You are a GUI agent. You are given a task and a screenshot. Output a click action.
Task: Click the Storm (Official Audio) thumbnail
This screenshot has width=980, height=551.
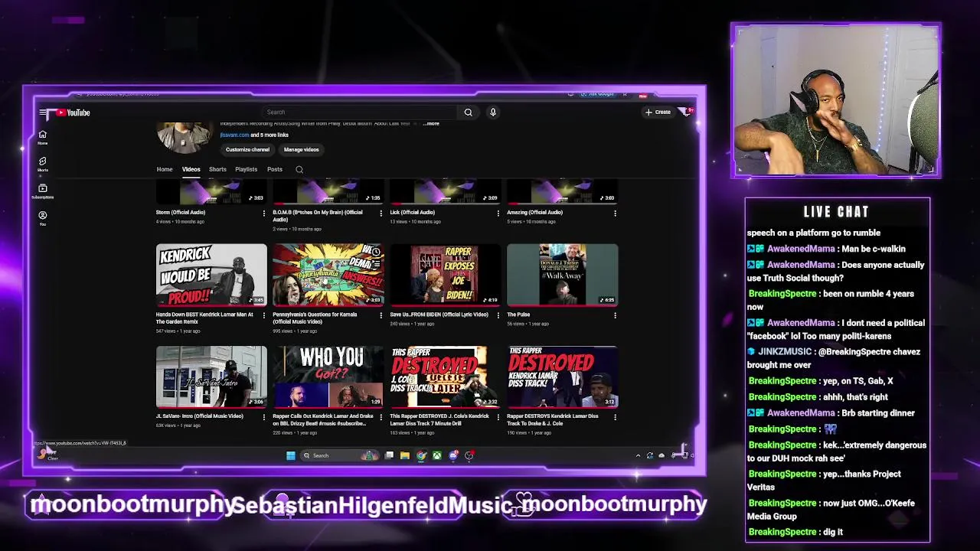[211, 191]
